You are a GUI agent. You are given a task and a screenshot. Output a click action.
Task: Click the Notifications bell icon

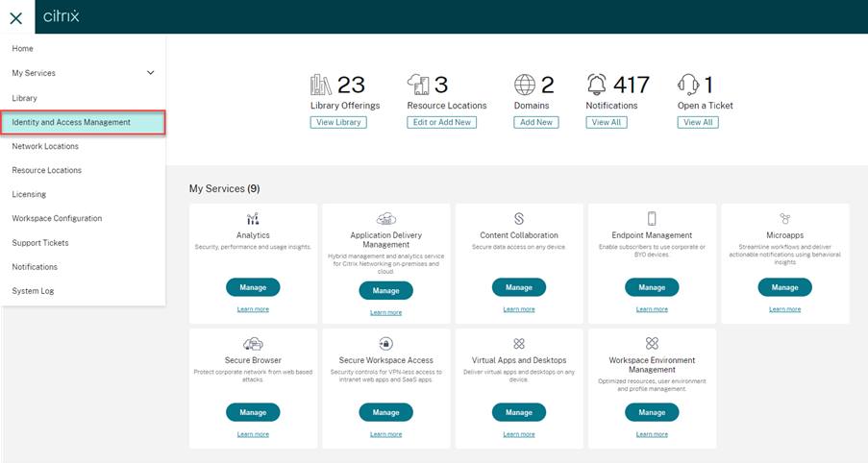point(597,85)
